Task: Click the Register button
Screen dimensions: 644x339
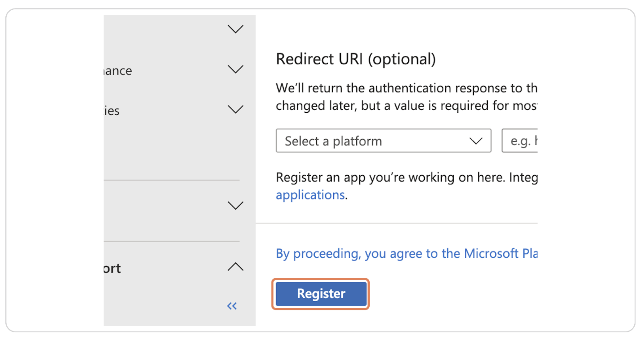Action: pyautogui.click(x=320, y=294)
